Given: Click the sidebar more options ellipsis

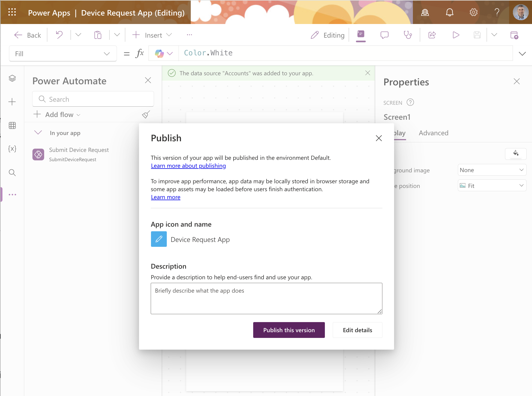Looking at the screenshot, I should [x=12, y=195].
